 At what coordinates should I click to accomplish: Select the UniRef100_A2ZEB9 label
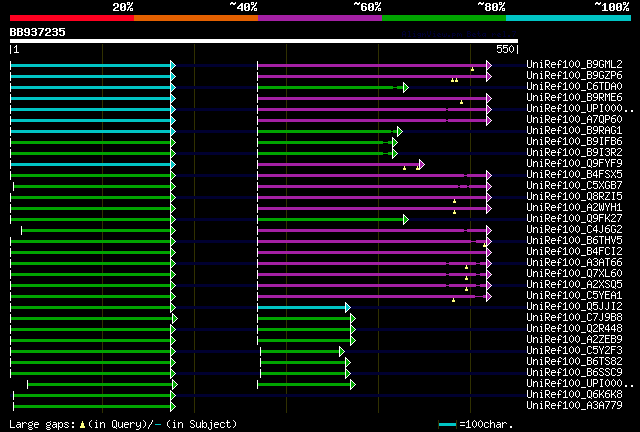point(574,340)
